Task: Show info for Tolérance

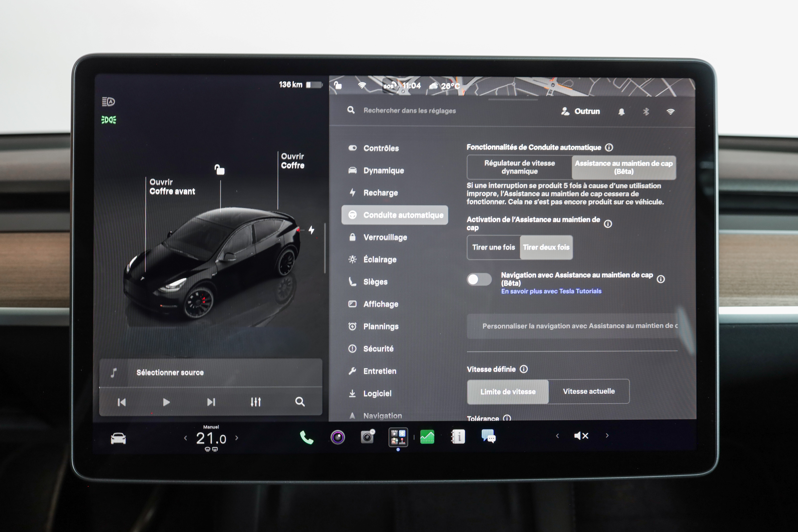Action: (507, 418)
